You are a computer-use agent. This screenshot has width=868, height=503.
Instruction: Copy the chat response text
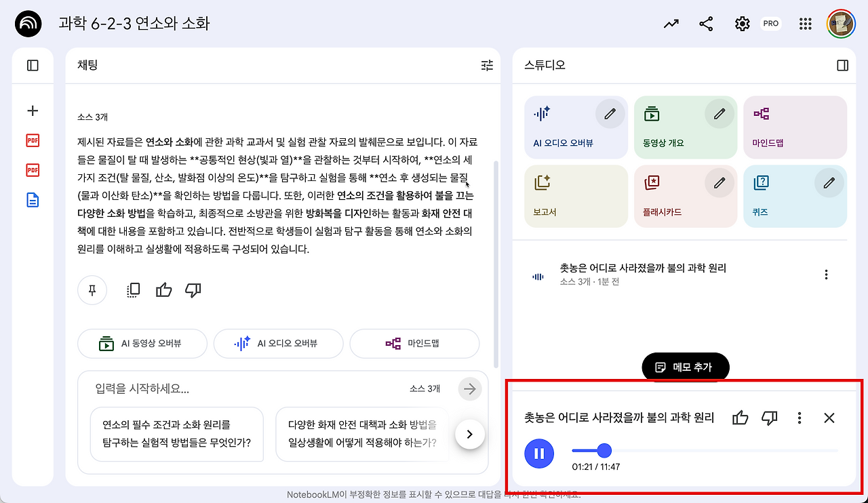[x=134, y=290]
